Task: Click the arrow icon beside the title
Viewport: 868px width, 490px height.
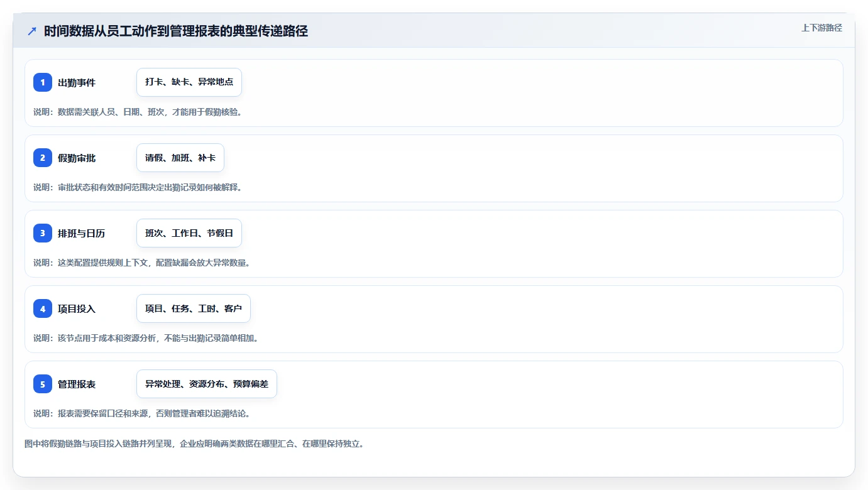Action: [x=32, y=31]
